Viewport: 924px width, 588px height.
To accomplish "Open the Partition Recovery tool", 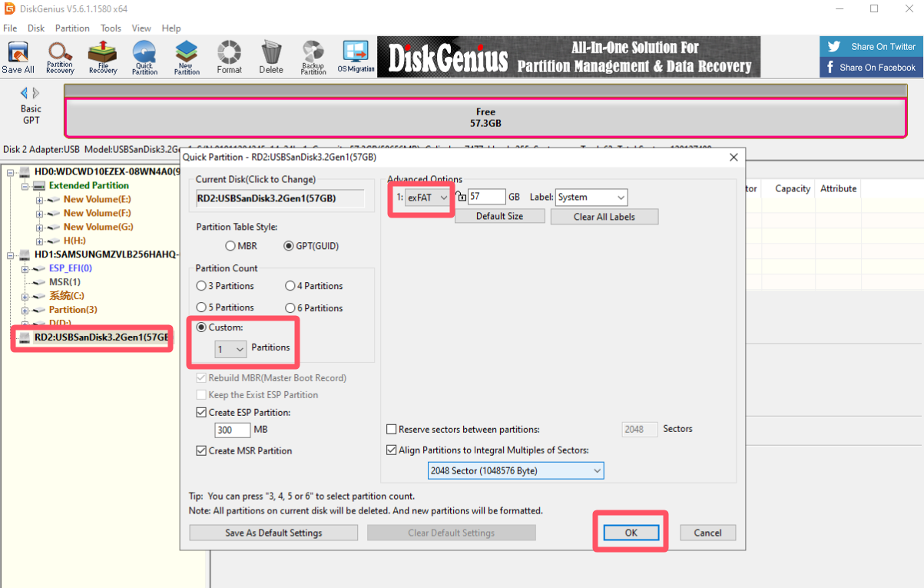I will coord(60,57).
